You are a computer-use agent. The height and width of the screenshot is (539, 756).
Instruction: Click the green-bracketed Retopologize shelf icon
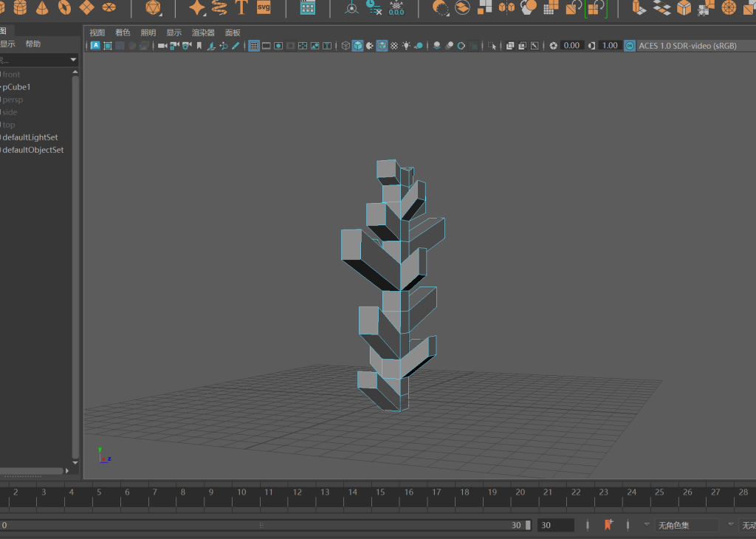pyautogui.click(x=596, y=8)
